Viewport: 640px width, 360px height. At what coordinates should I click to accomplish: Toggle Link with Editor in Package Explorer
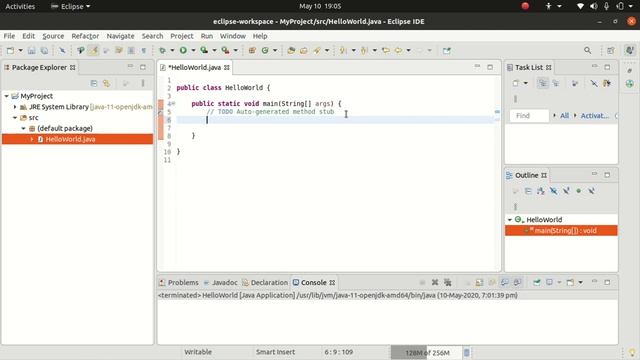[x=107, y=83]
